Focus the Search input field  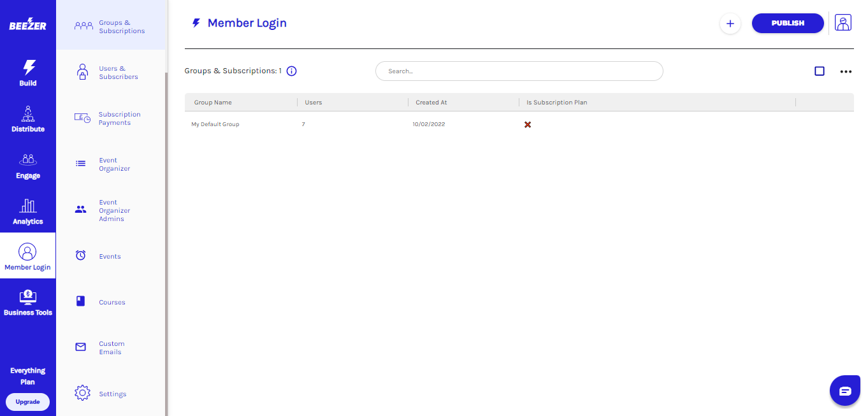coord(519,71)
